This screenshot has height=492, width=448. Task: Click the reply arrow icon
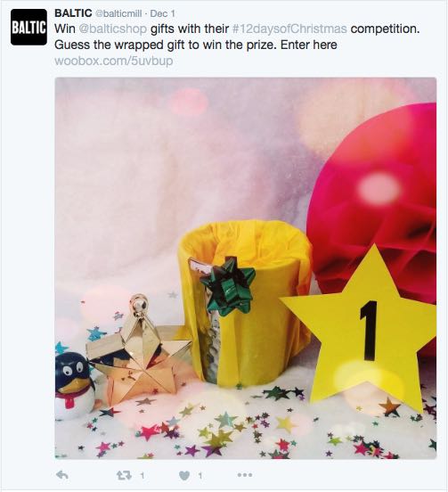pyautogui.click(x=61, y=475)
